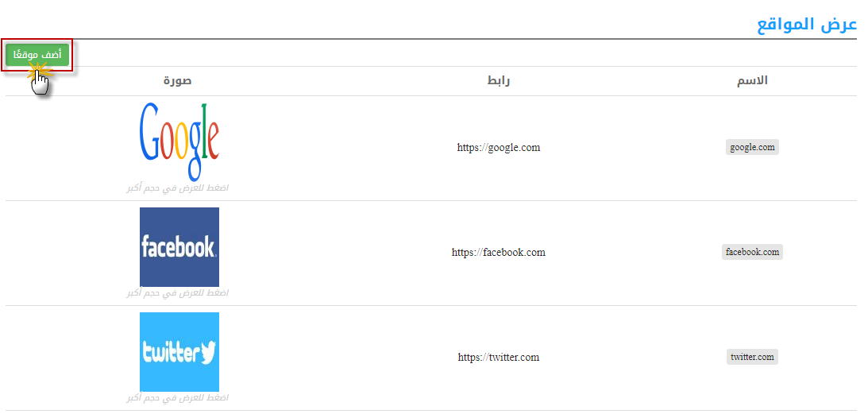The width and height of the screenshot is (868, 418).
Task: Click enlarge caption under Google logo
Action: (177, 188)
